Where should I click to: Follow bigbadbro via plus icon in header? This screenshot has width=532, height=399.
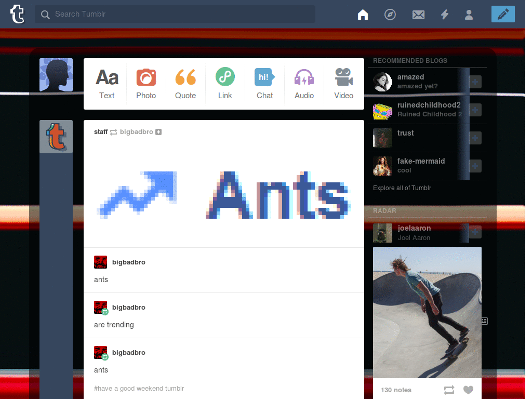158,132
